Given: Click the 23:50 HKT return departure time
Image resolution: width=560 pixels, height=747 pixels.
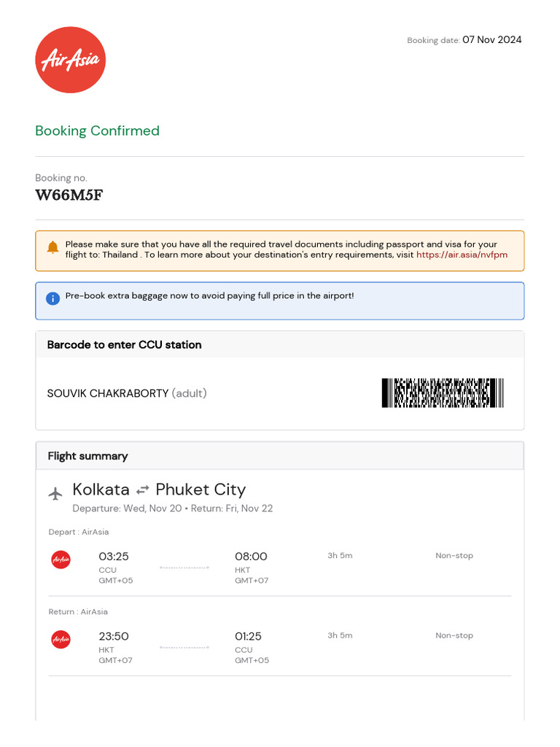Looking at the screenshot, I should click(114, 636).
